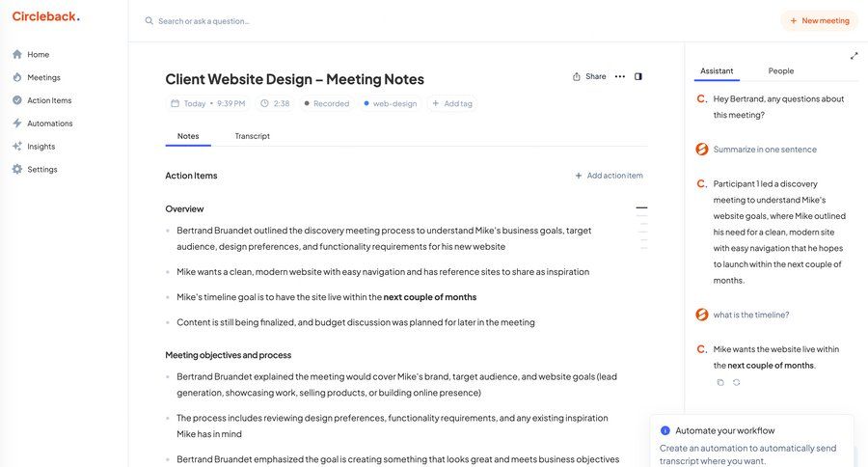This screenshot has width=868, height=467.
Task: Open the Settings gear page
Action: click(41, 170)
